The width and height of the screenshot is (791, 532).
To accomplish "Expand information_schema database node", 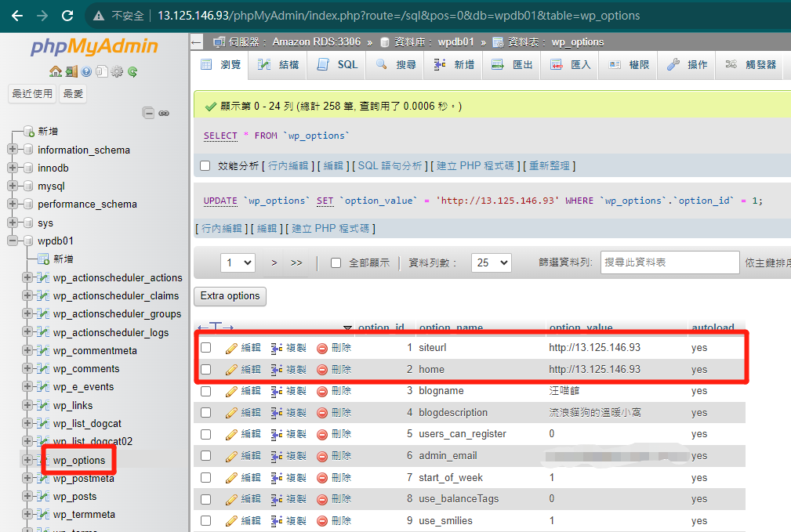I will (x=13, y=150).
